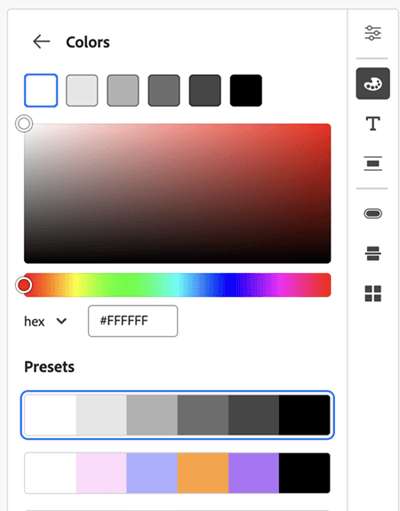This screenshot has height=511, width=400.
Task: Open the settings sliders icon
Action: coord(373,33)
